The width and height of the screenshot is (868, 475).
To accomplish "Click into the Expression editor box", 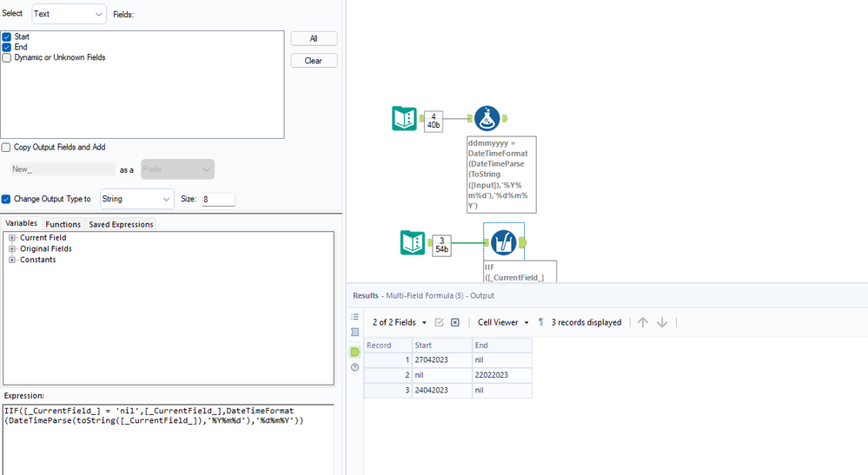I will (x=169, y=439).
